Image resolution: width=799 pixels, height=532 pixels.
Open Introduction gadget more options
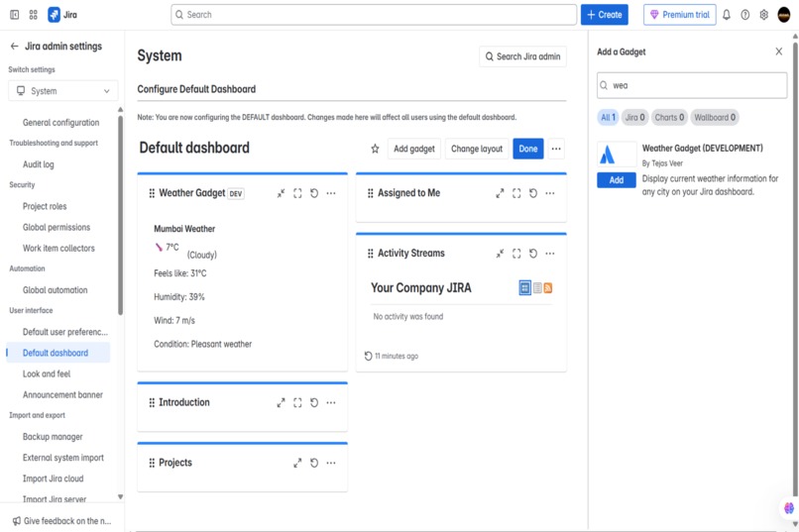tap(331, 402)
